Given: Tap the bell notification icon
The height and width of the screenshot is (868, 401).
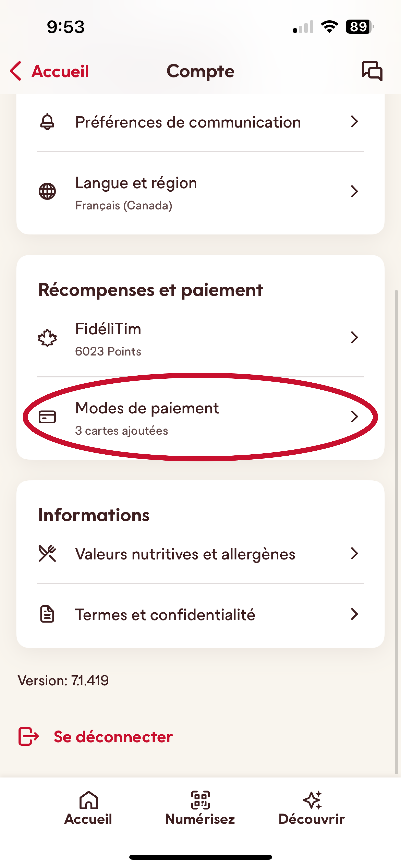Looking at the screenshot, I should (47, 122).
